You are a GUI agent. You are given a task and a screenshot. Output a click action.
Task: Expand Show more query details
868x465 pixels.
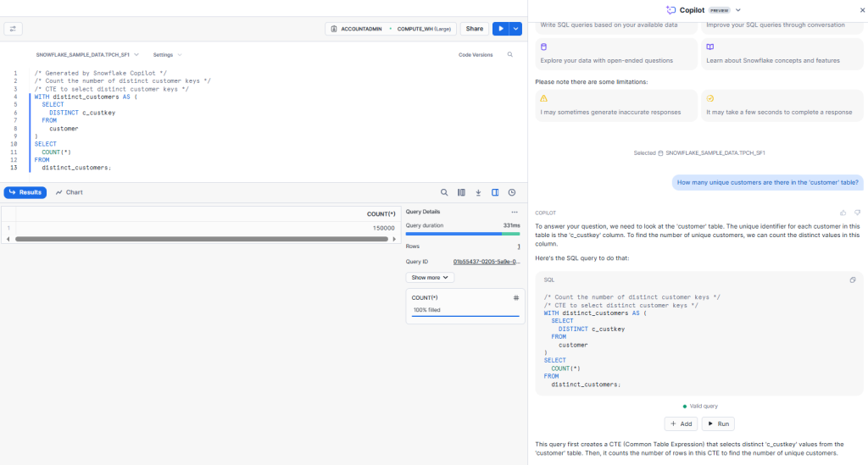431,277
